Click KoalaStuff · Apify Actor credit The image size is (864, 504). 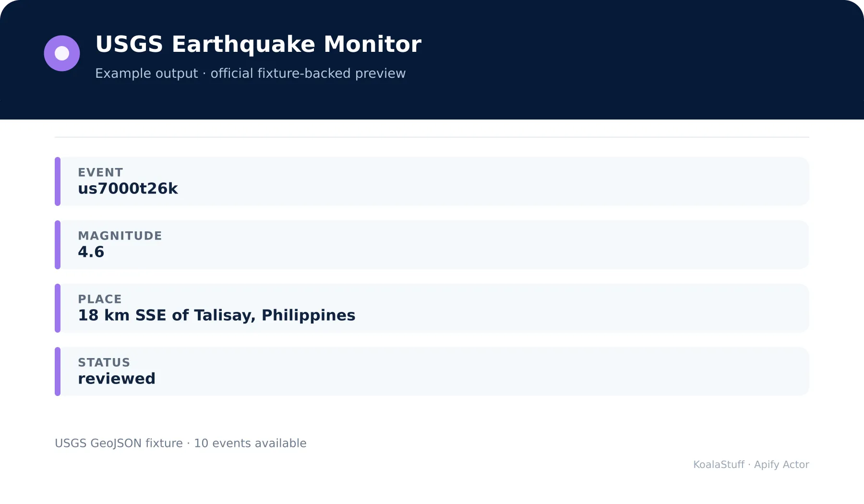click(751, 465)
